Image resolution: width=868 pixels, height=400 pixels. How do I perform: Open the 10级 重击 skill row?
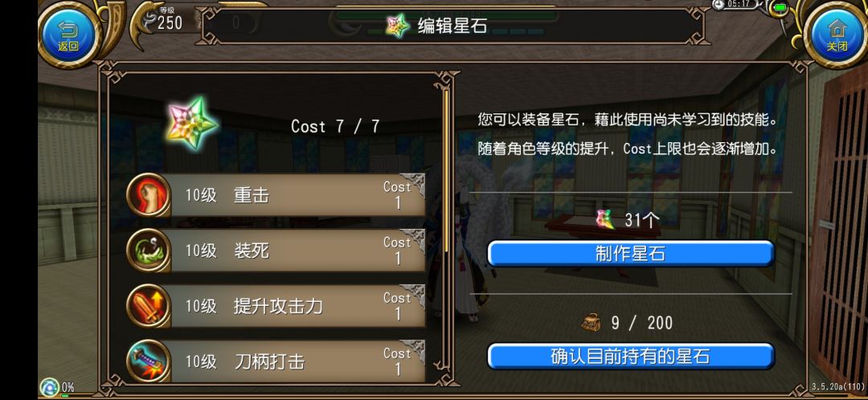tap(276, 194)
